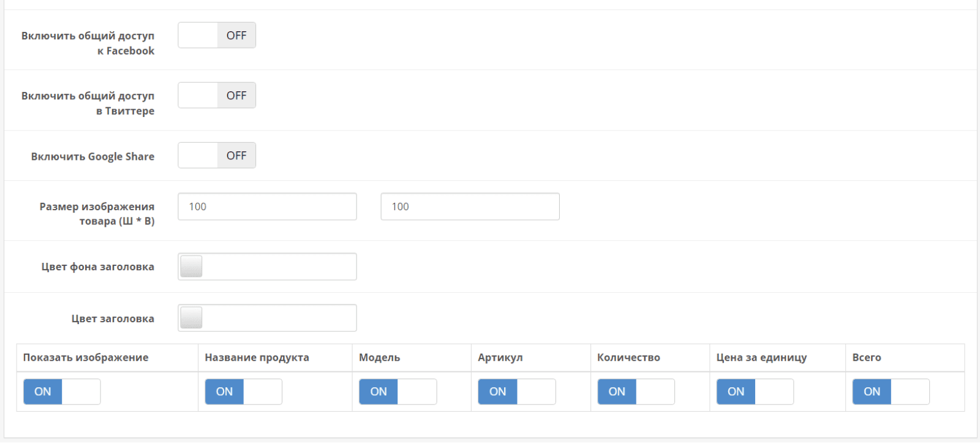Open header text color swatch

[x=191, y=318]
